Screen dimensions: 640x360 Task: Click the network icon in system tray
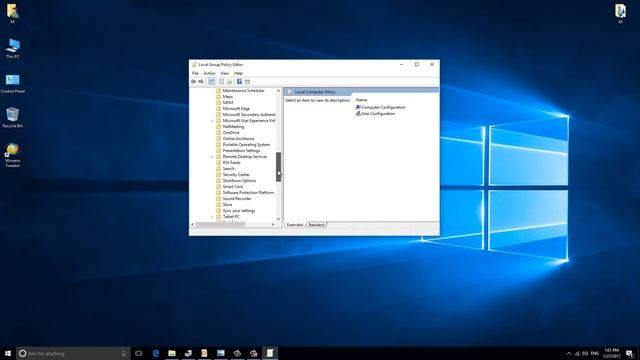[577, 353]
